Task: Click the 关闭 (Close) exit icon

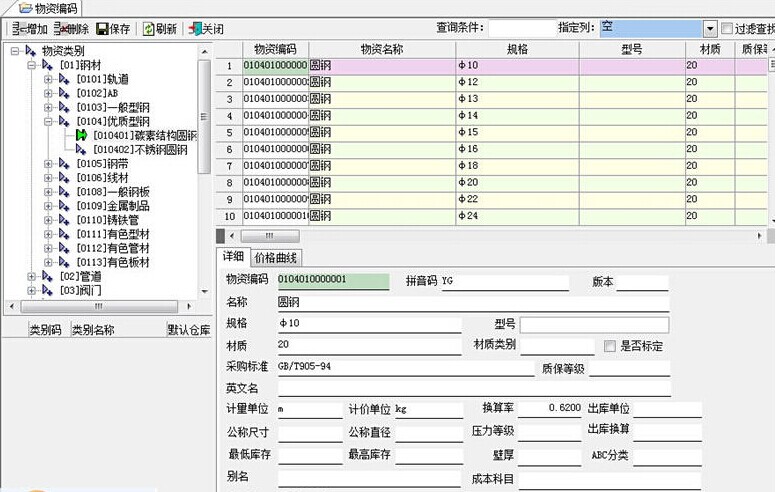Action: (195, 29)
